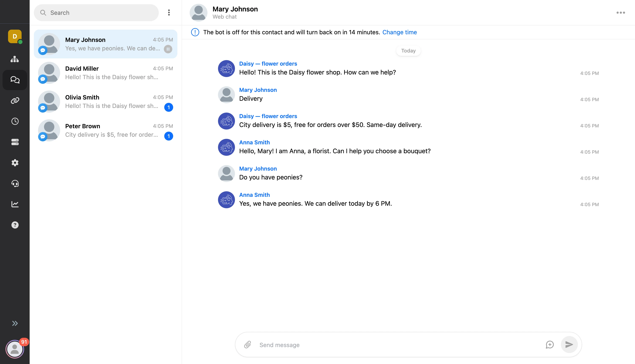Click Peter Brown's web chat channel badge
Viewport: 635px width, 364px height.
coord(43,137)
